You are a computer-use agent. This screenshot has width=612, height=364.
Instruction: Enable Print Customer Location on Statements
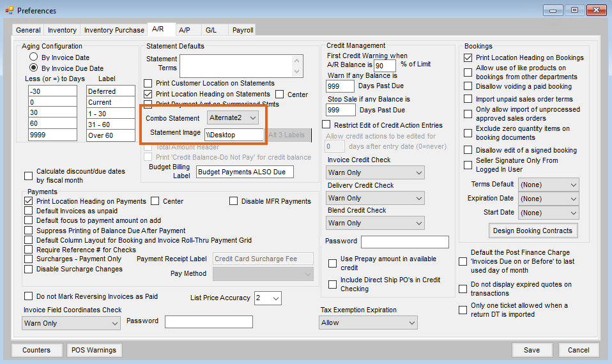pos(148,83)
